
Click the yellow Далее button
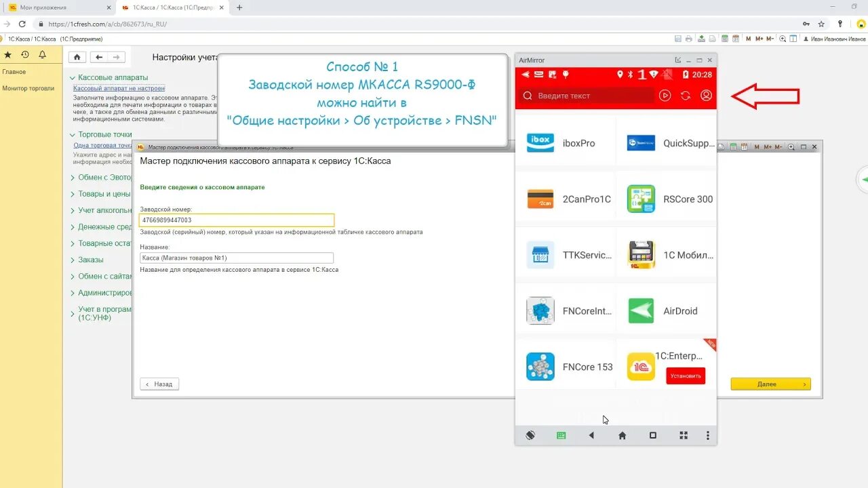point(770,384)
